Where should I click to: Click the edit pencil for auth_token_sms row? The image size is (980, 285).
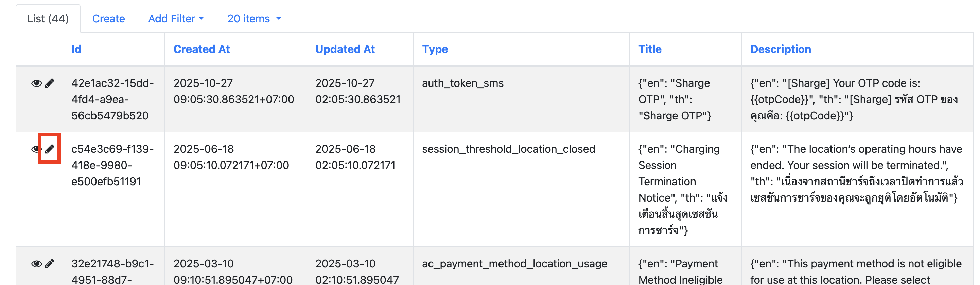[x=50, y=83]
